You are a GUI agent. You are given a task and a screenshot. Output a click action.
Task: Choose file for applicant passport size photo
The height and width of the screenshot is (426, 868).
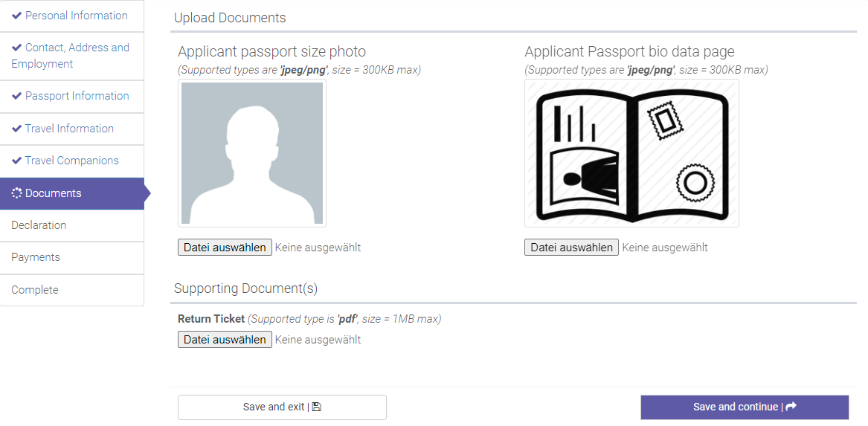225,248
